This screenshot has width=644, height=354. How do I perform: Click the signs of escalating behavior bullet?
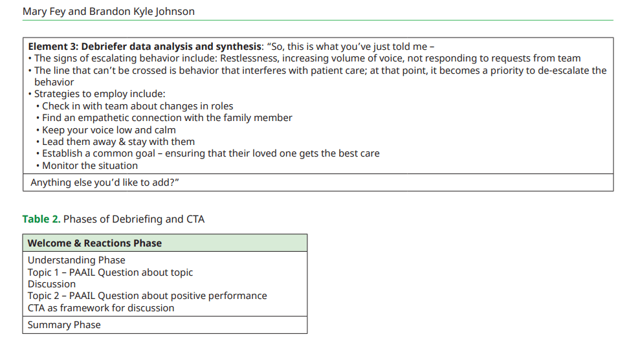point(307,58)
